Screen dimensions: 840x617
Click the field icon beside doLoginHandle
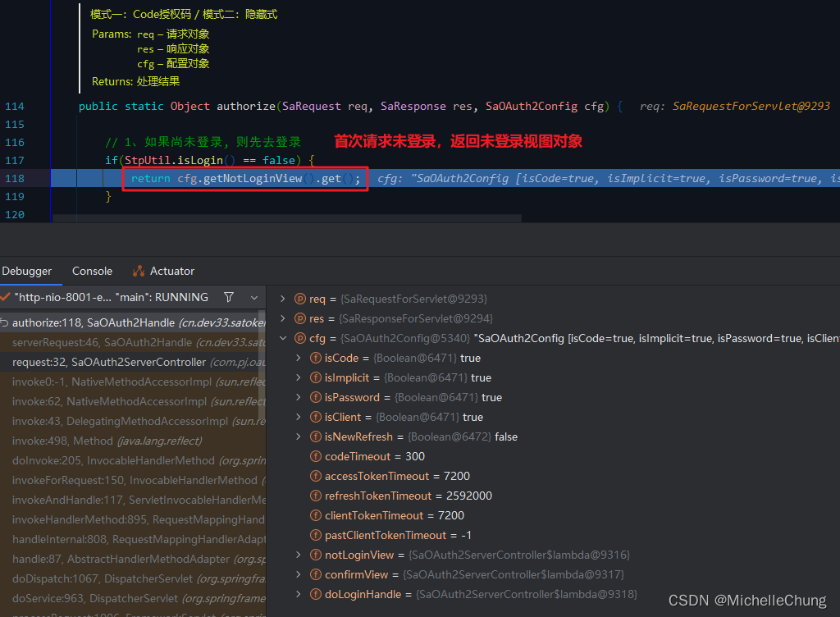coord(316,594)
